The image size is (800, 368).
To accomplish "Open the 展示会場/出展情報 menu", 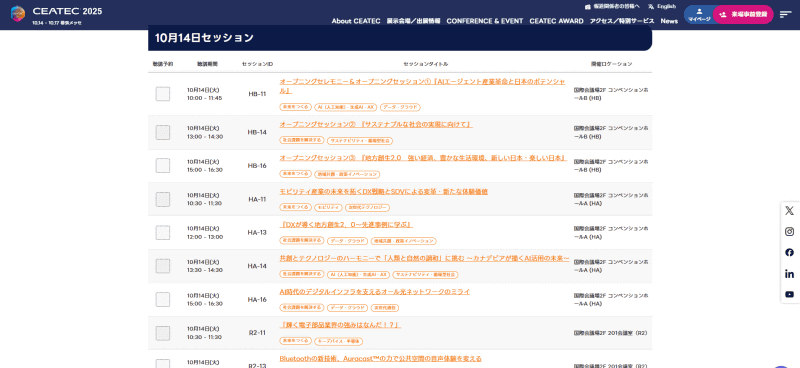I will 413,21.
